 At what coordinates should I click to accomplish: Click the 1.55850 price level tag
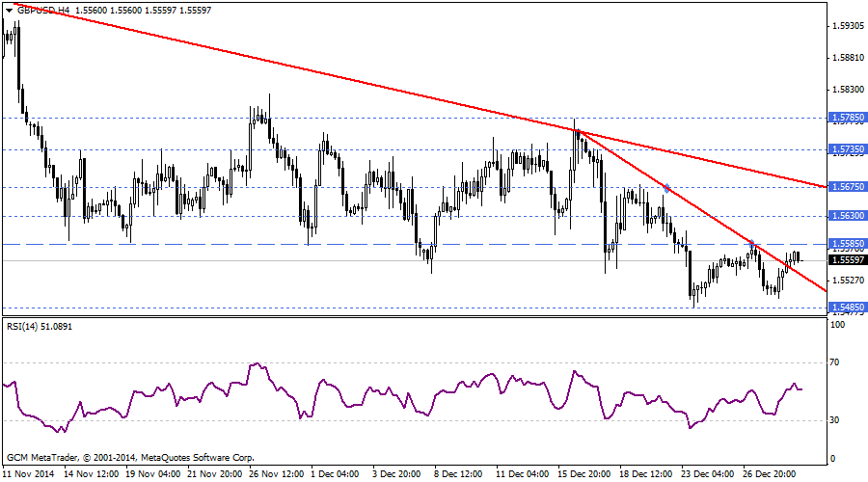[x=846, y=245]
